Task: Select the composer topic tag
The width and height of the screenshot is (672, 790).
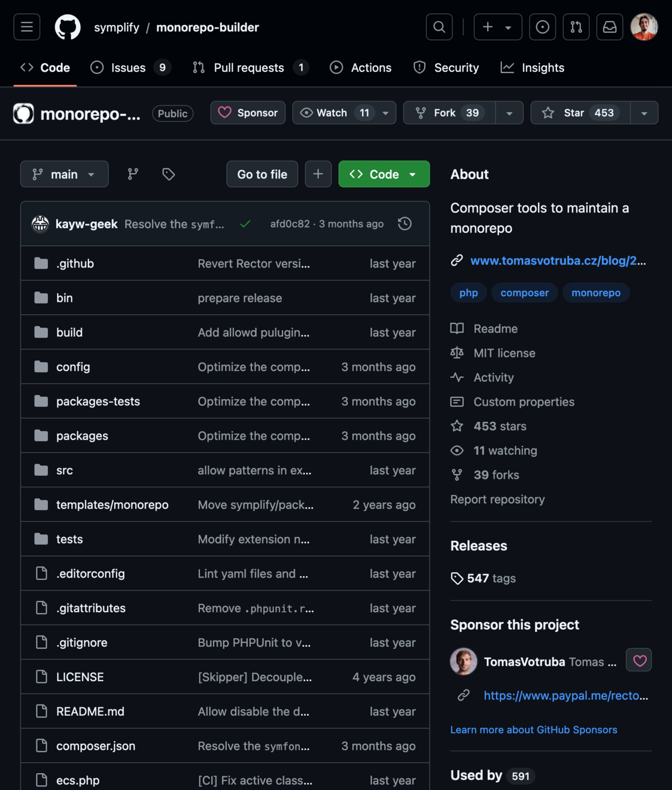Action: [x=525, y=293]
